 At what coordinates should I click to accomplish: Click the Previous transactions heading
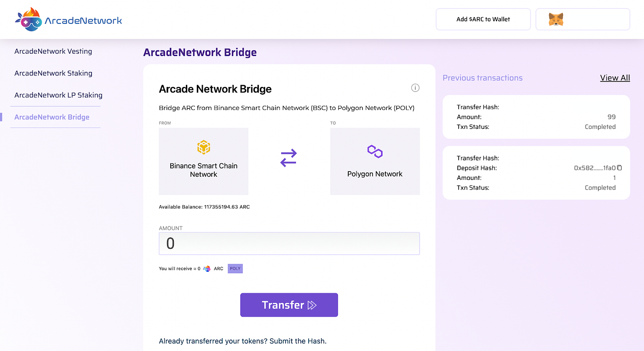(483, 78)
